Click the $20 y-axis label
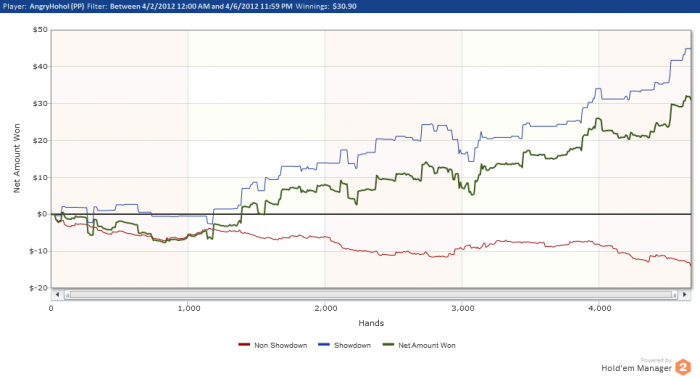The image size is (700, 379). coord(40,141)
